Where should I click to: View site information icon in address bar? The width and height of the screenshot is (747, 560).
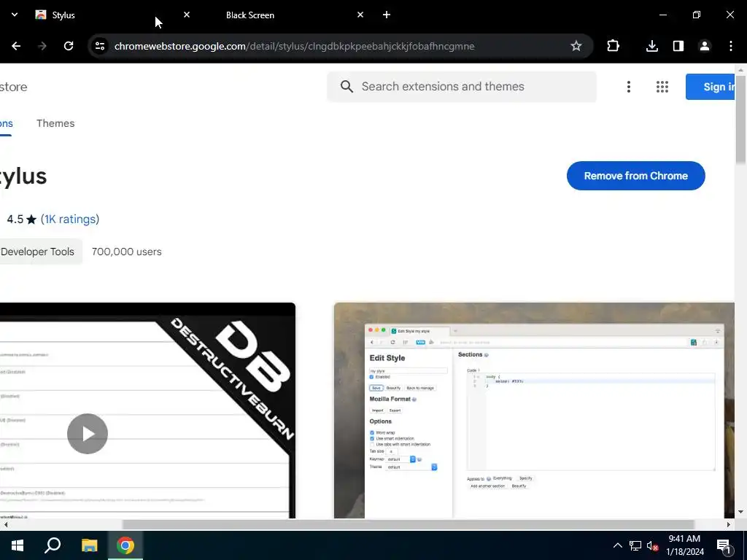pyautogui.click(x=99, y=46)
